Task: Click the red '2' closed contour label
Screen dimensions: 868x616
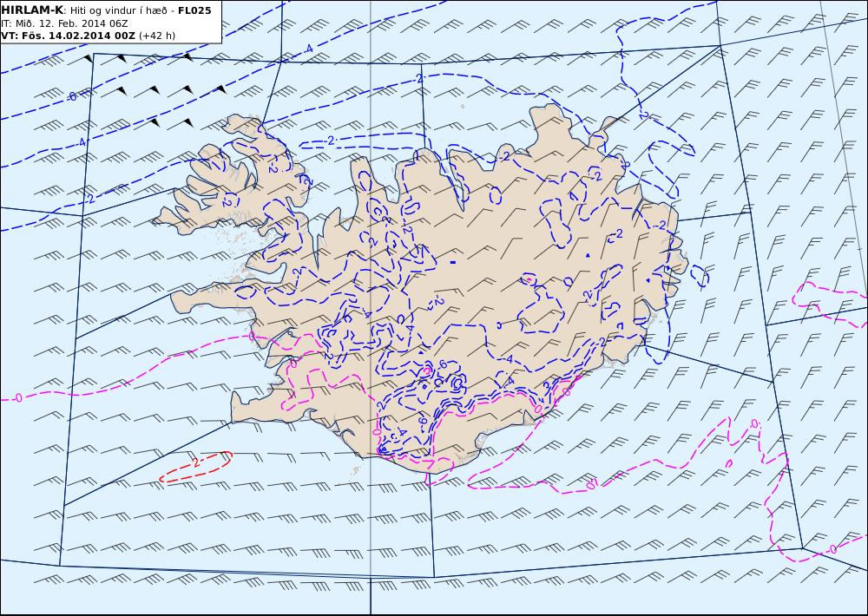Action: point(195,462)
